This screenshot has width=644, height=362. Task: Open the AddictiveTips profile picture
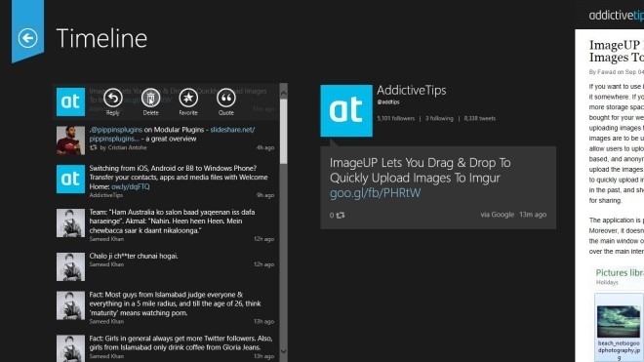(346, 110)
